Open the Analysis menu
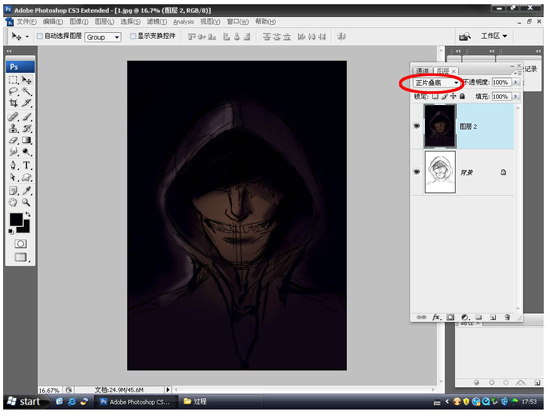Screen dimensions: 550x419 coord(183,22)
